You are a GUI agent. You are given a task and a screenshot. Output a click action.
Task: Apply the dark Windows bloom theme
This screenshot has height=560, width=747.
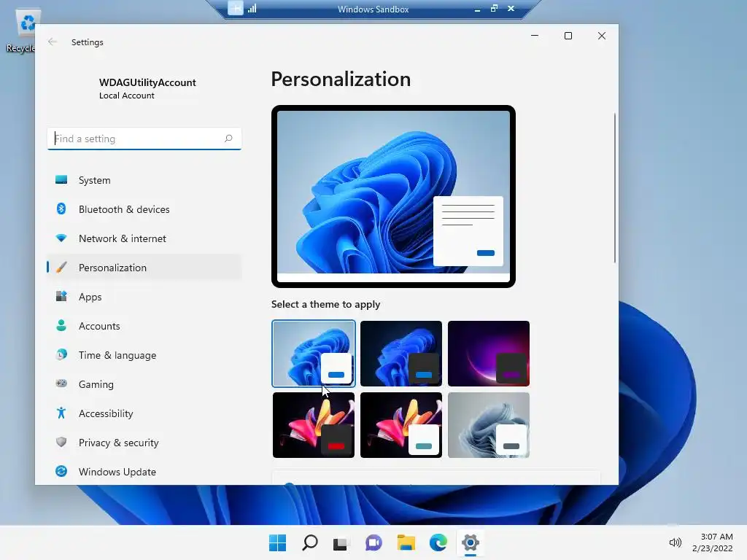(x=401, y=354)
